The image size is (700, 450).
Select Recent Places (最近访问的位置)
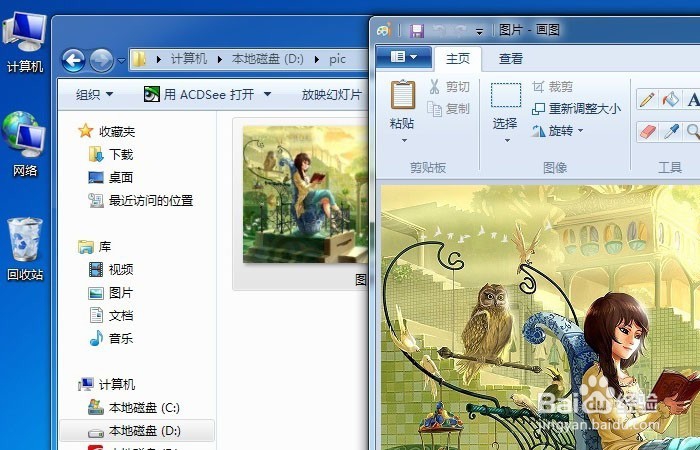(141, 201)
